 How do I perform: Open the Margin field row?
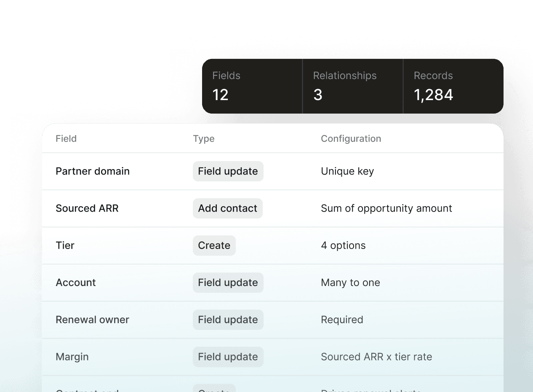[x=273, y=357]
